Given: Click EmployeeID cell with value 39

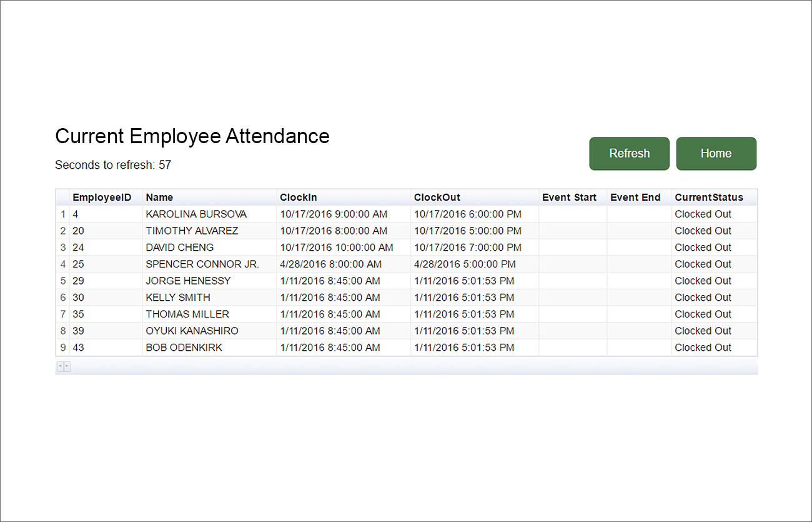Looking at the screenshot, I should pyautogui.click(x=106, y=331).
